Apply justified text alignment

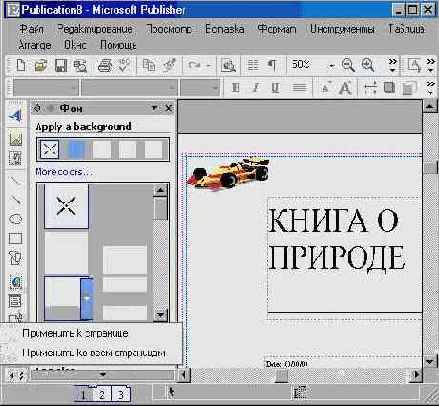pos(299,88)
